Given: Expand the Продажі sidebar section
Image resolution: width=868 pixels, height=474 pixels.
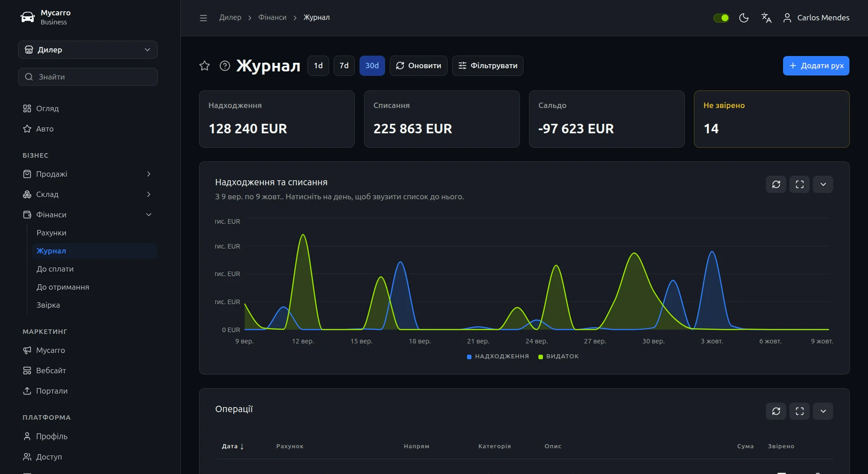Looking at the screenshot, I should (x=88, y=174).
